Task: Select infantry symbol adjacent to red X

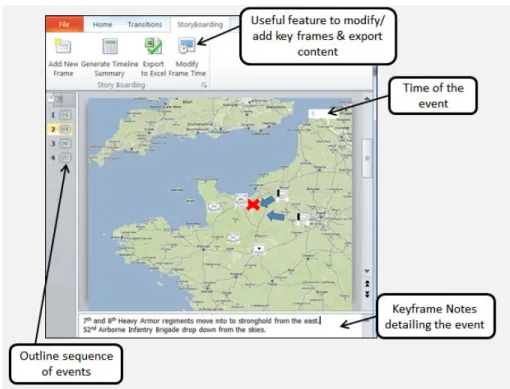Action: [241, 199]
